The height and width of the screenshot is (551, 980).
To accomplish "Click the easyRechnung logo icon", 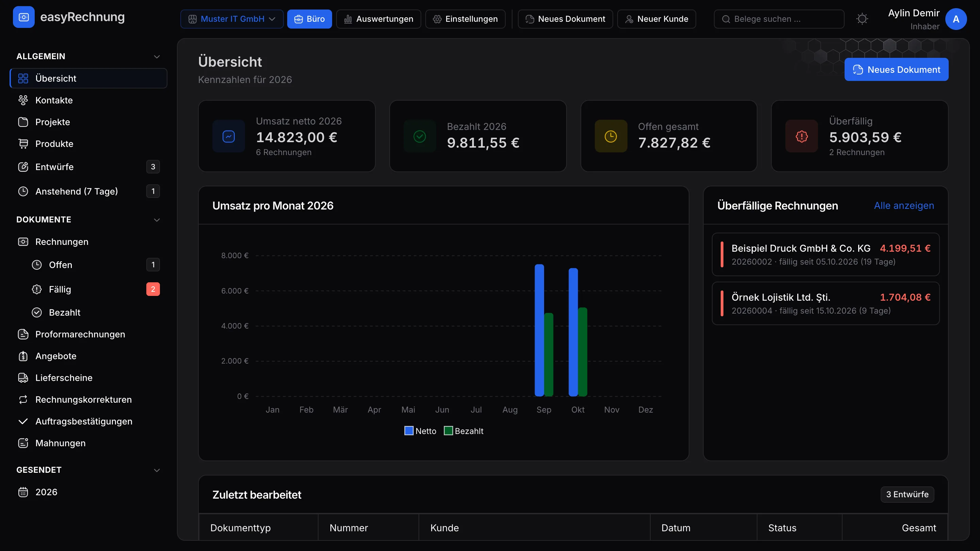I will point(23,17).
